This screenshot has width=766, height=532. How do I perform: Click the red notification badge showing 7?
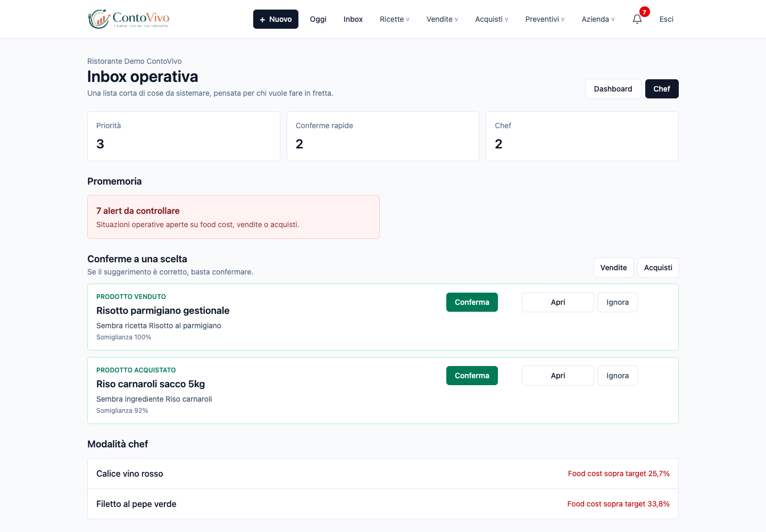click(x=644, y=12)
